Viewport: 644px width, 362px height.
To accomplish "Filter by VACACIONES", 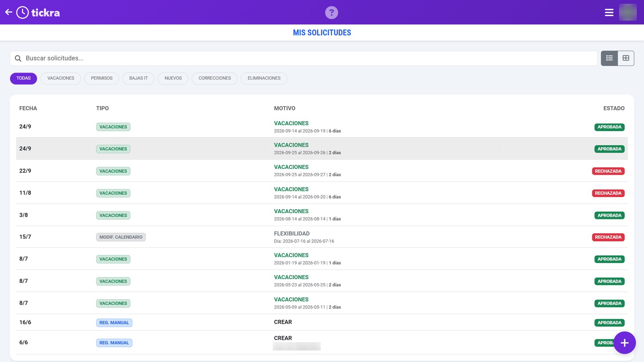I will [x=61, y=78].
